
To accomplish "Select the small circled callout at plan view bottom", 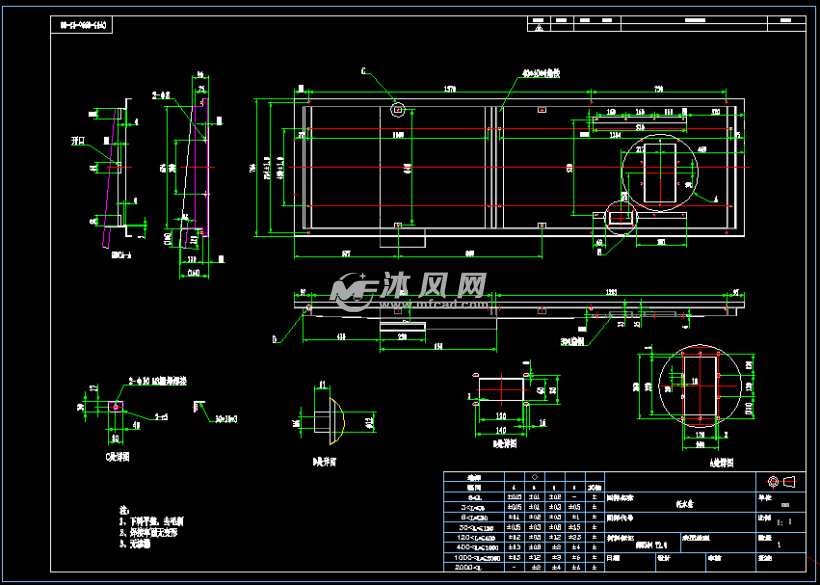I will click(621, 217).
